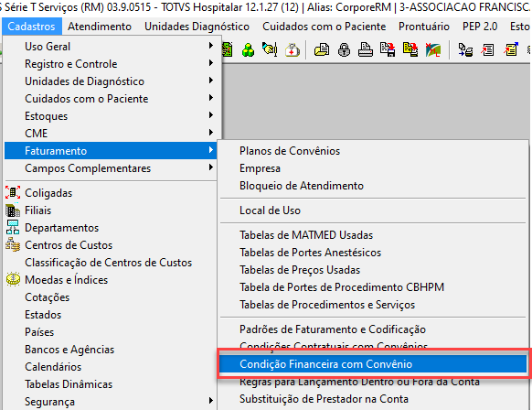Expand the CME submenu arrow

[211, 133]
